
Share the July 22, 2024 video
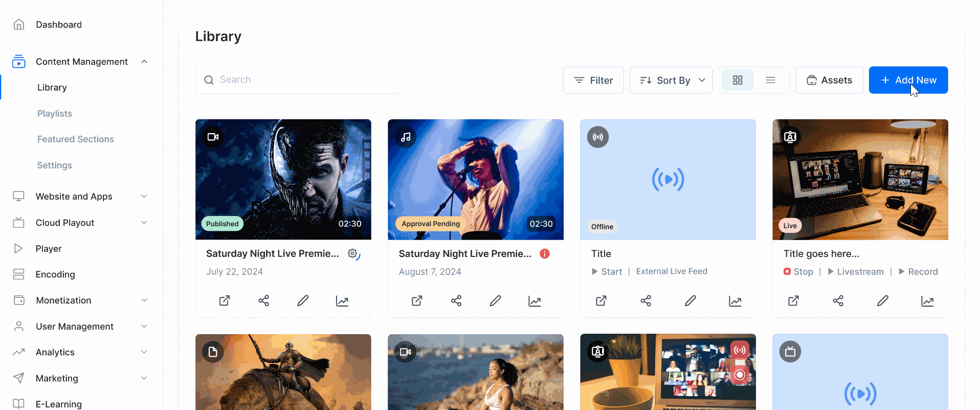pos(264,301)
